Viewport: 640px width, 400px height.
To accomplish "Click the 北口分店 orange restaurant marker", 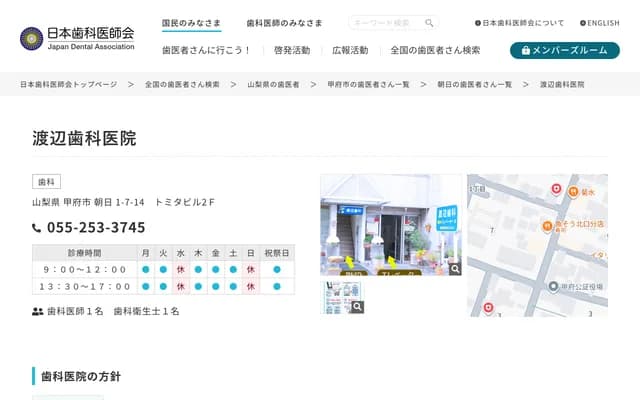I will click(547, 226).
